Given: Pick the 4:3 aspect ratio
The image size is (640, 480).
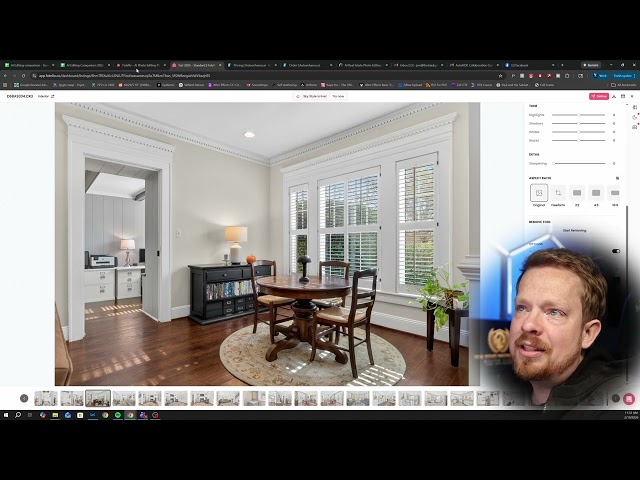Looking at the screenshot, I should click(x=596, y=193).
